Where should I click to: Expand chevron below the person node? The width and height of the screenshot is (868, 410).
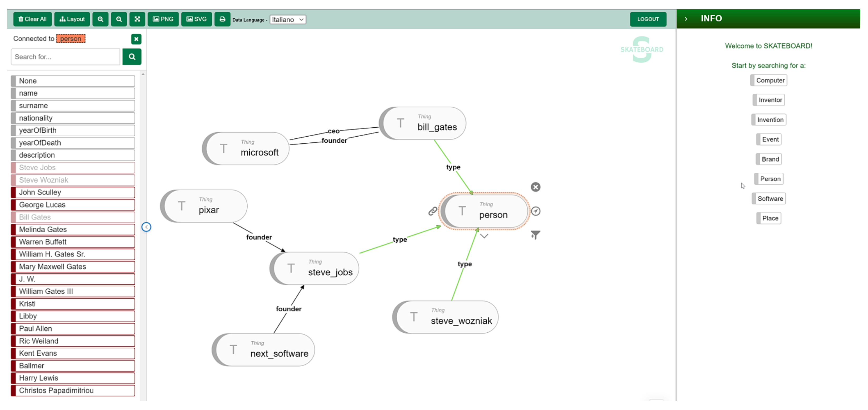click(484, 236)
